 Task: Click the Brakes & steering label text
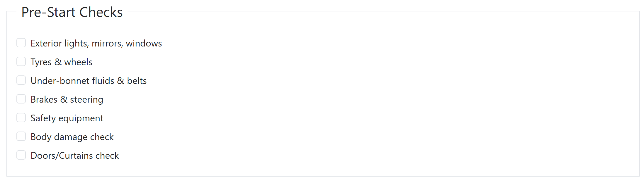[67, 99]
